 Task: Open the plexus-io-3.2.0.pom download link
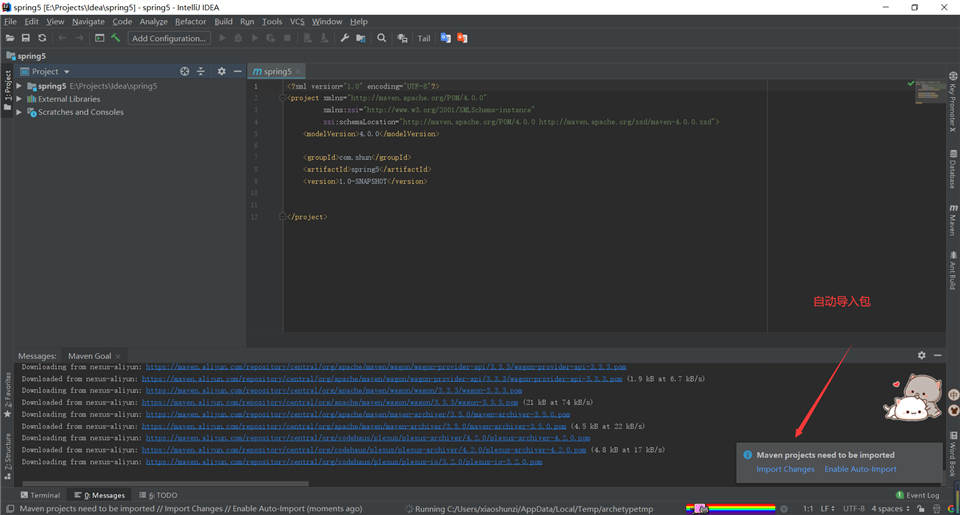click(x=344, y=462)
